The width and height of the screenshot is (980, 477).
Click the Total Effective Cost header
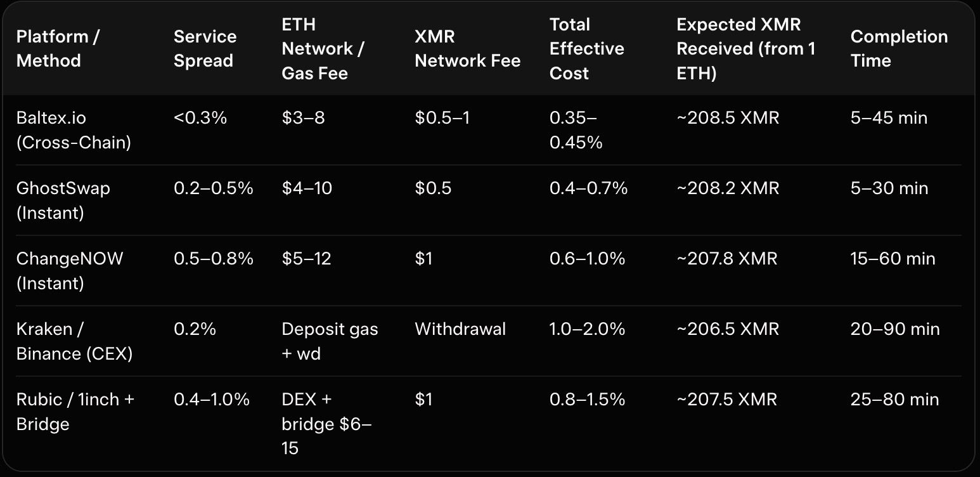point(586,49)
